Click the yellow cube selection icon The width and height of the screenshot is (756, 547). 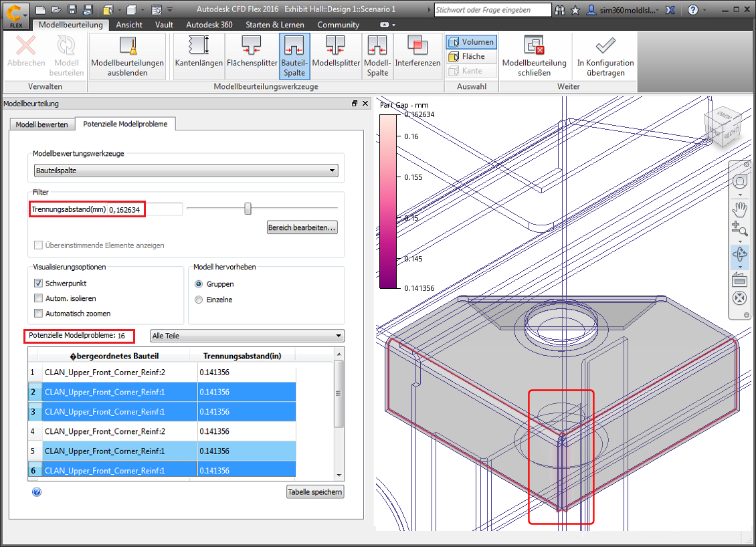[x=108, y=9]
